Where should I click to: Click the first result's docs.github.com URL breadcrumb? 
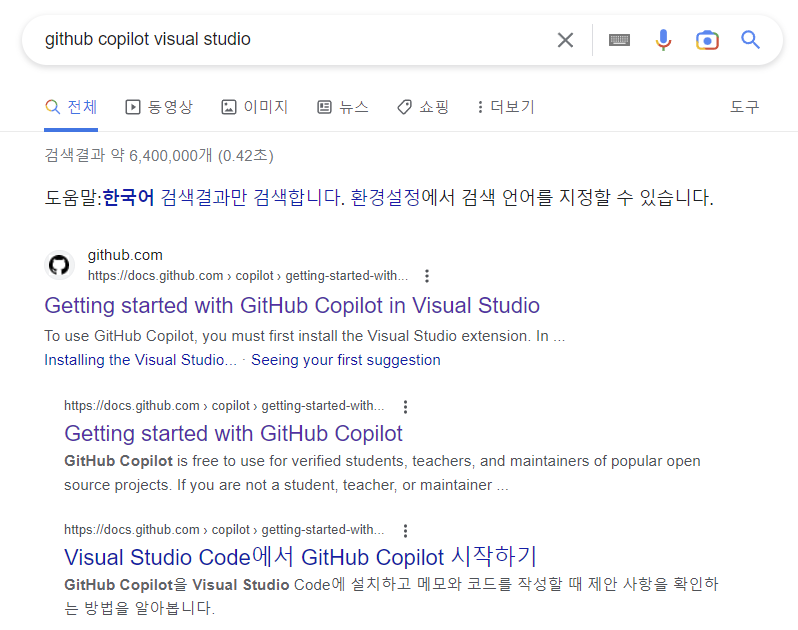(x=248, y=276)
